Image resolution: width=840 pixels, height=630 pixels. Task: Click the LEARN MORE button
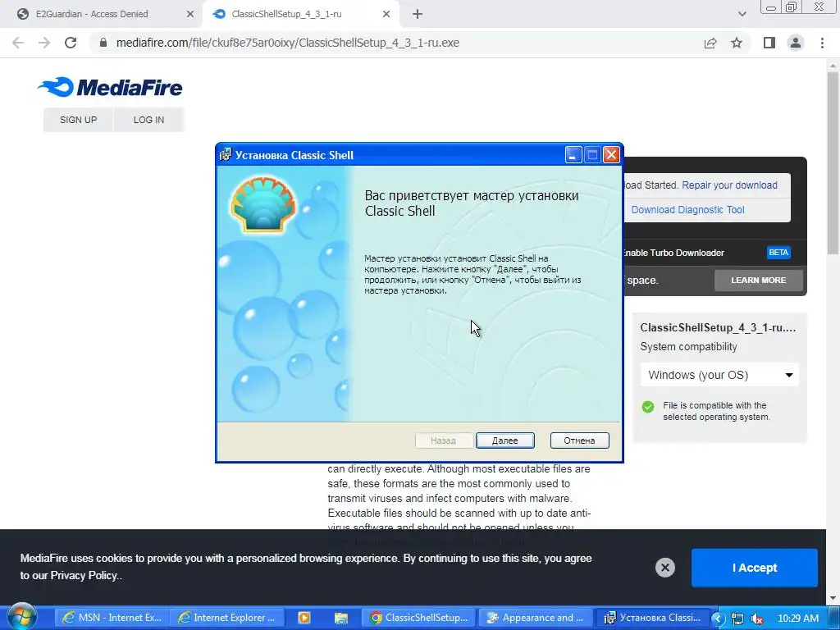759,281
